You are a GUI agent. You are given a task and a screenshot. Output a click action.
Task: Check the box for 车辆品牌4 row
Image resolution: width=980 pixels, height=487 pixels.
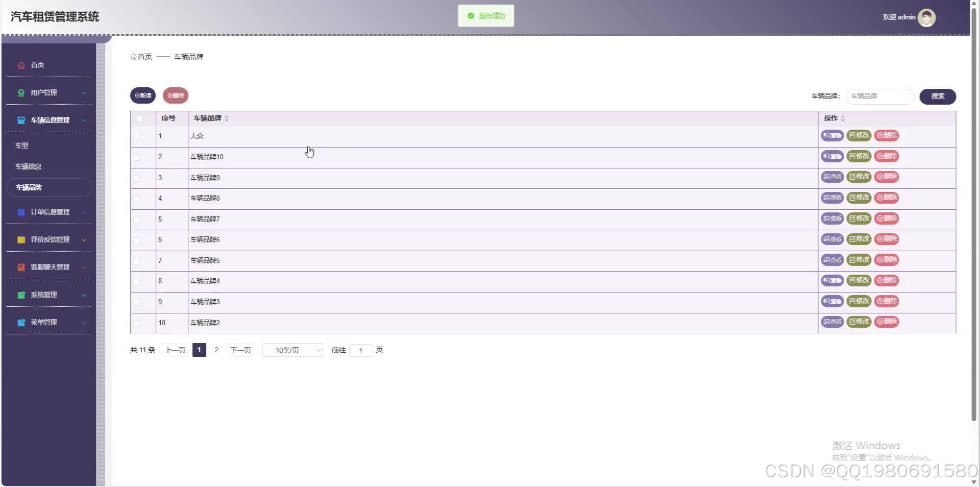[136, 282]
